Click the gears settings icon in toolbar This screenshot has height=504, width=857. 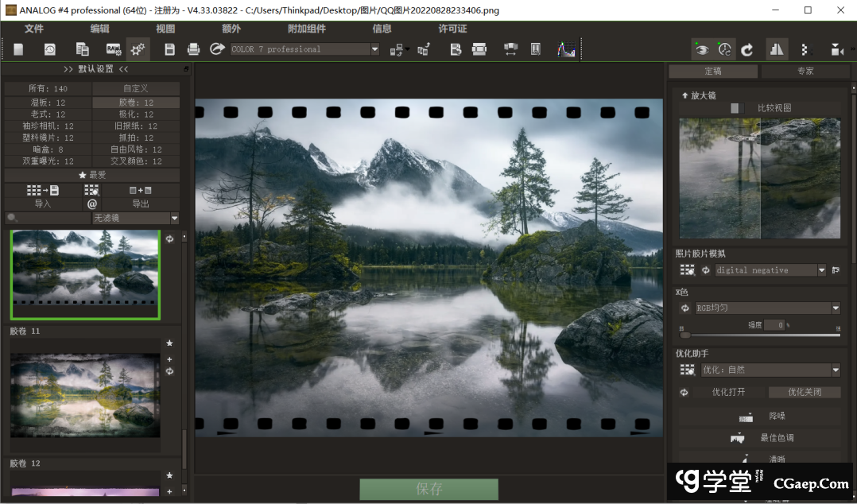pyautogui.click(x=138, y=49)
